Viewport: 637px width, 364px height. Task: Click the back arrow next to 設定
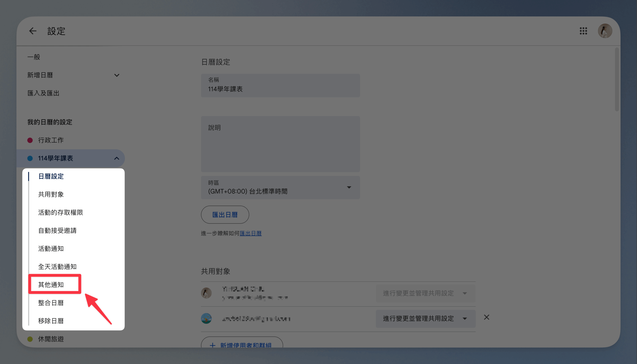(33, 31)
